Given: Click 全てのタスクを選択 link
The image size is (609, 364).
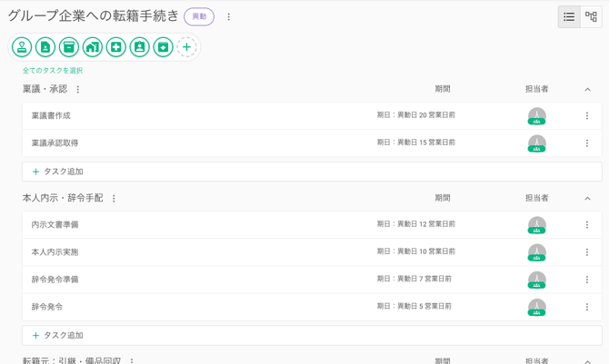Looking at the screenshot, I should point(53,71).
